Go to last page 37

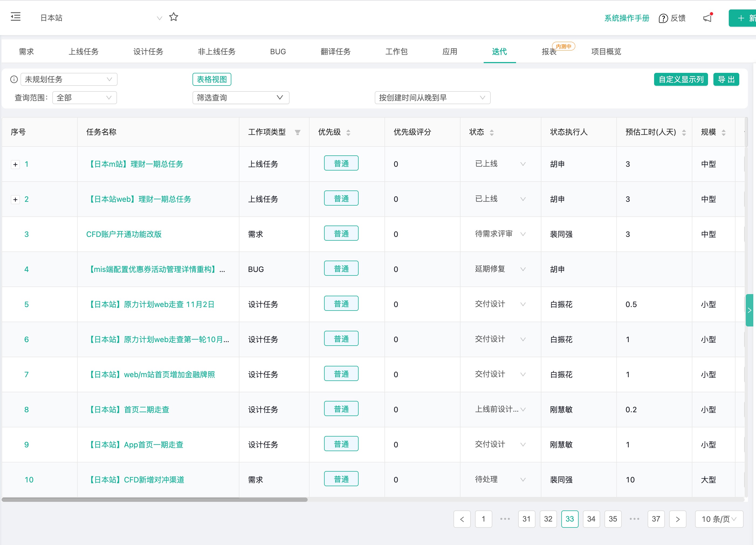[x=656, y=519]
